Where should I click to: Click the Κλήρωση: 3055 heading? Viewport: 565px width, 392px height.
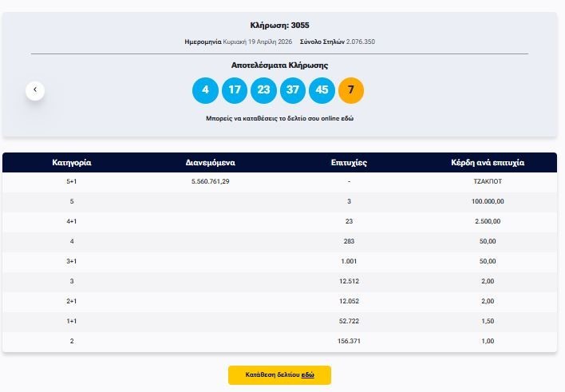(x=279, y=26)
